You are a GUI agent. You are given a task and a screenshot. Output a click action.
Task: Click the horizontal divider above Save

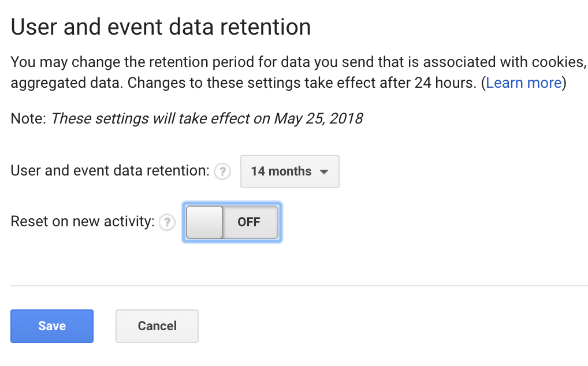coord(299,286)
